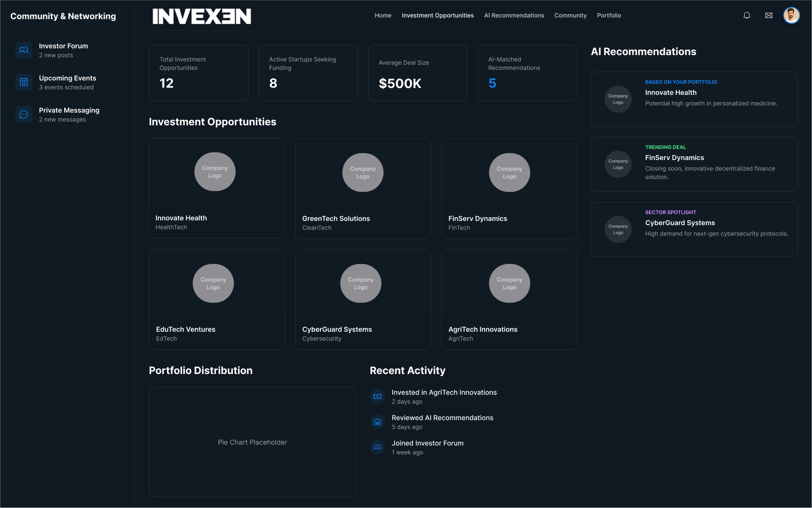
Task: Go to the Home menu item
Action: (383, 16)
